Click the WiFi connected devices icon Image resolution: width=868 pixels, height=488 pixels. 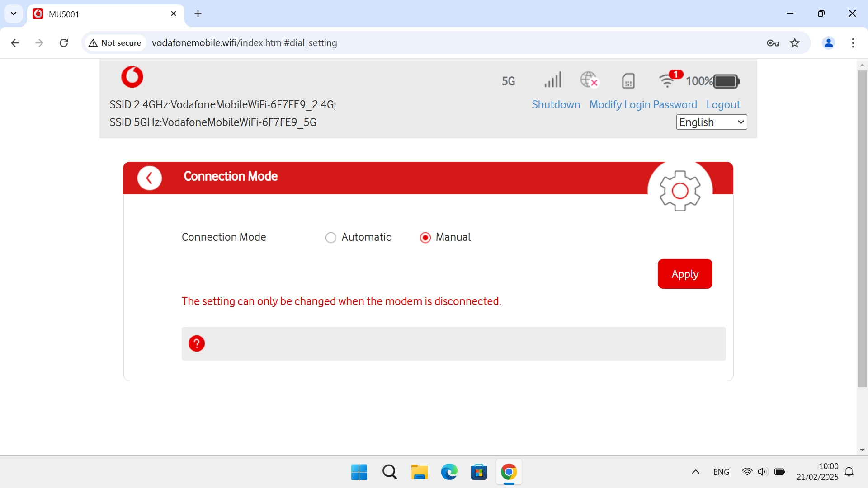pyautogui.click(x=668, y=80)
